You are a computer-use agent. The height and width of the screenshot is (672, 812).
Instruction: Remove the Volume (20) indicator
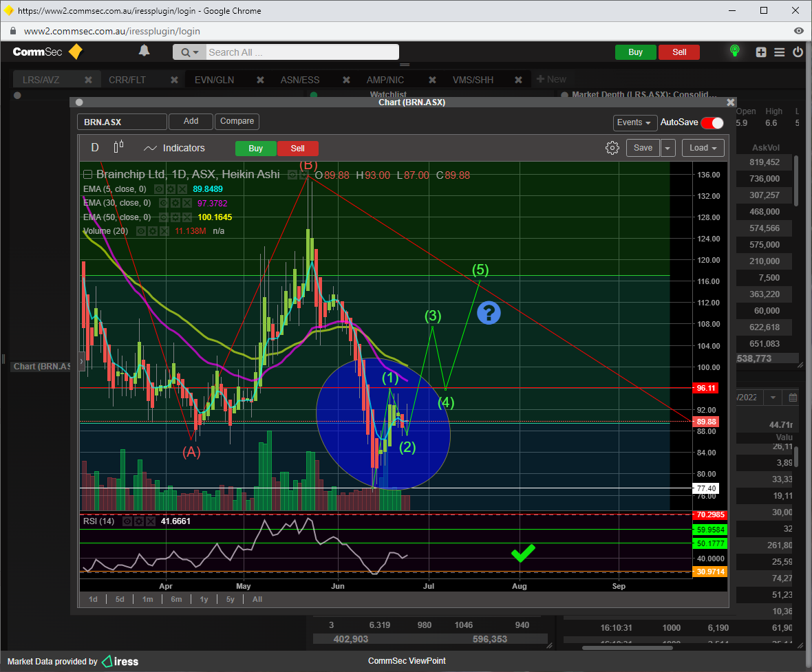164,231
